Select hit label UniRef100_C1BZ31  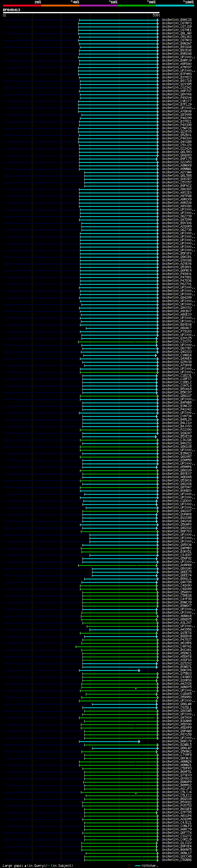coord(176,375)
